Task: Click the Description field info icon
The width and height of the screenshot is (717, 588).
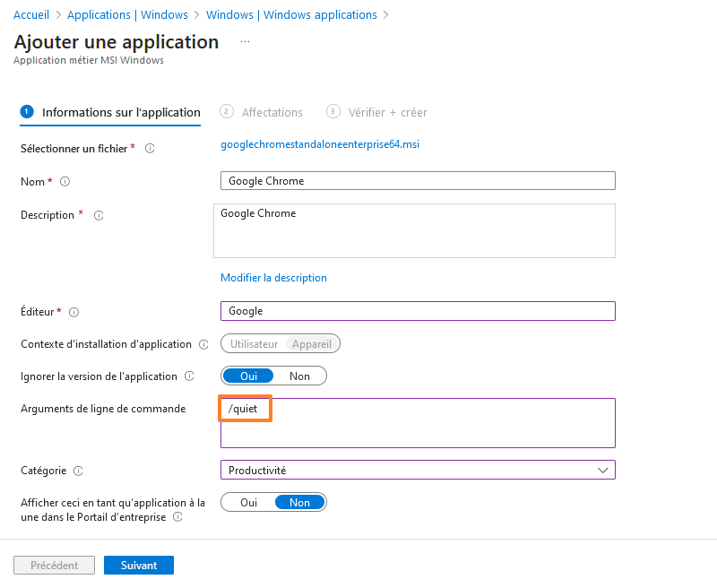Action: pyautogui.click(x=99, y=215)
